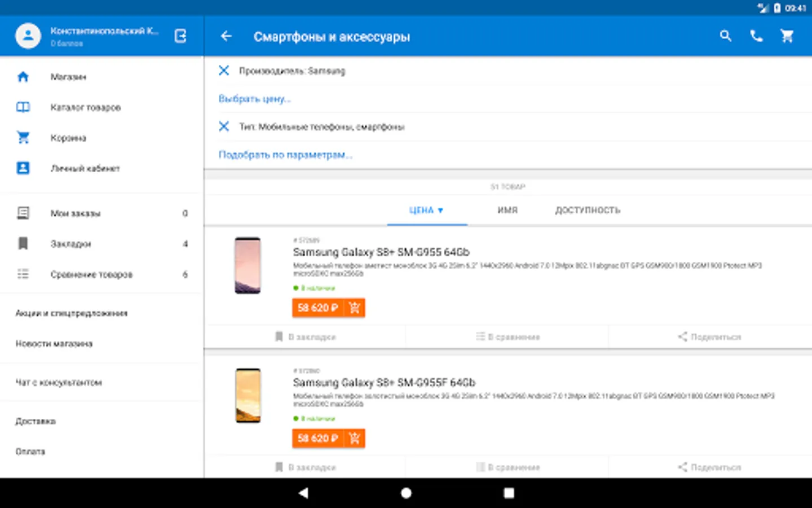Screen dimensions: 812x508
Task: Click the bookmark icon beside Закладки
Action: click(23, 244)
